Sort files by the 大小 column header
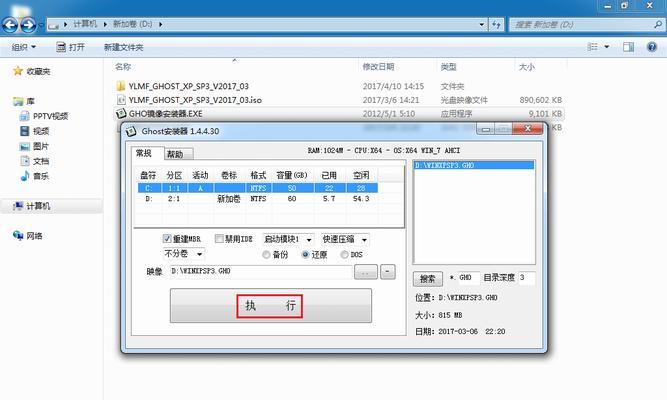Screen dimensions: 667x400 tap(527, 67)
